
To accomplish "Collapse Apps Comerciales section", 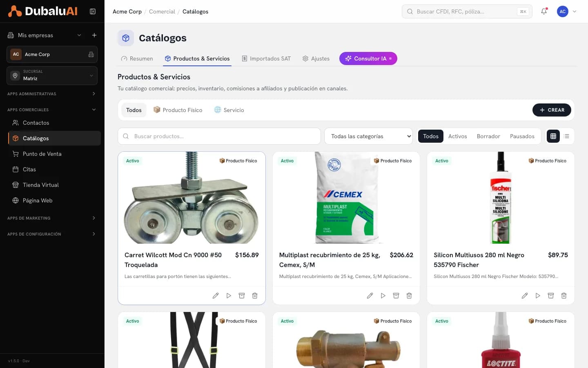I will [52, 110].
